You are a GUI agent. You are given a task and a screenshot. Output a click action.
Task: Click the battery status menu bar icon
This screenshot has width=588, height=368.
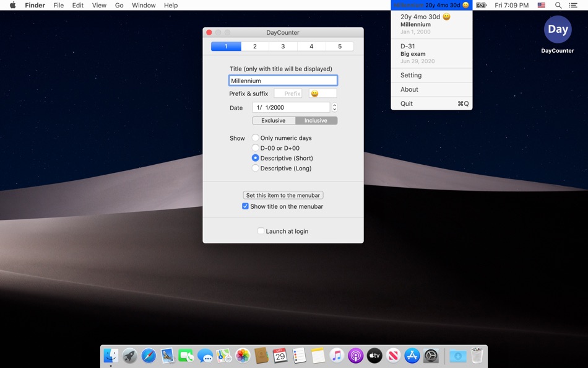coord(481,5)
